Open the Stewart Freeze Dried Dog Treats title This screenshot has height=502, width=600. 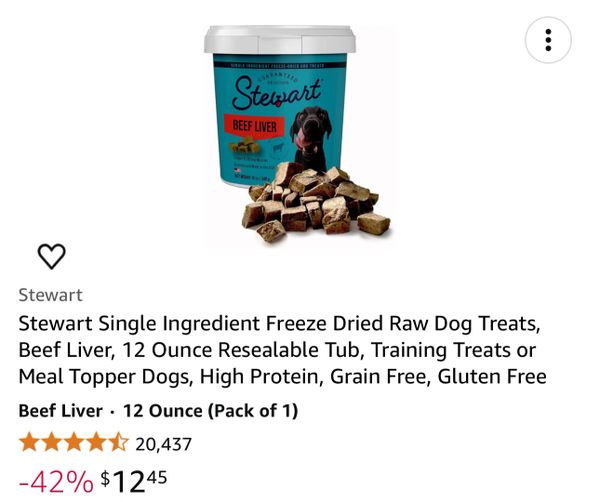(282, 350)
